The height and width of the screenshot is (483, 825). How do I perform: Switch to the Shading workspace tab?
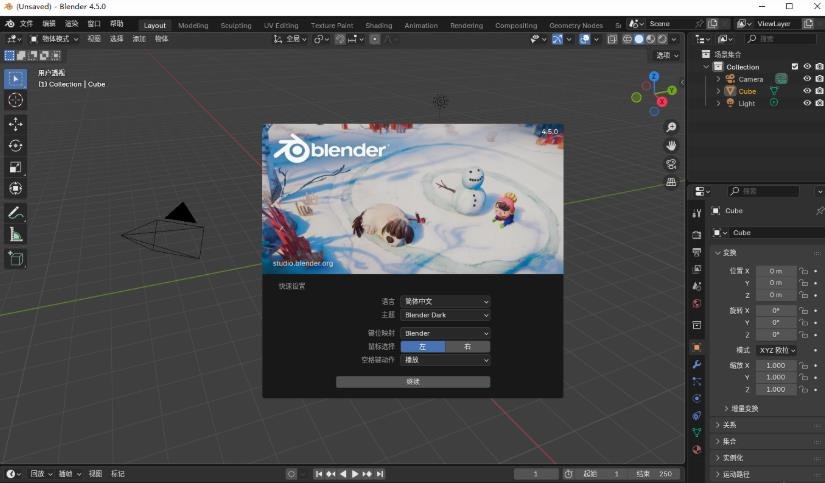379,25
